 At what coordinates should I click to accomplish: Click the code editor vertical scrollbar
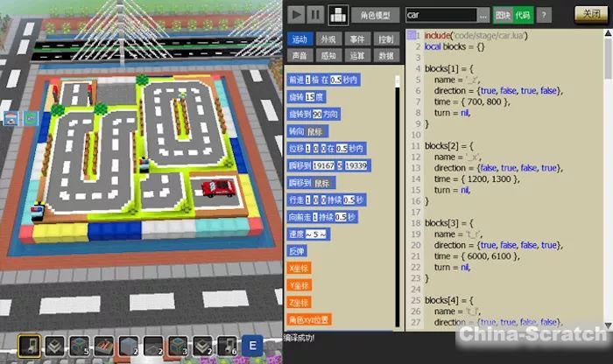[x=608, y=175]
